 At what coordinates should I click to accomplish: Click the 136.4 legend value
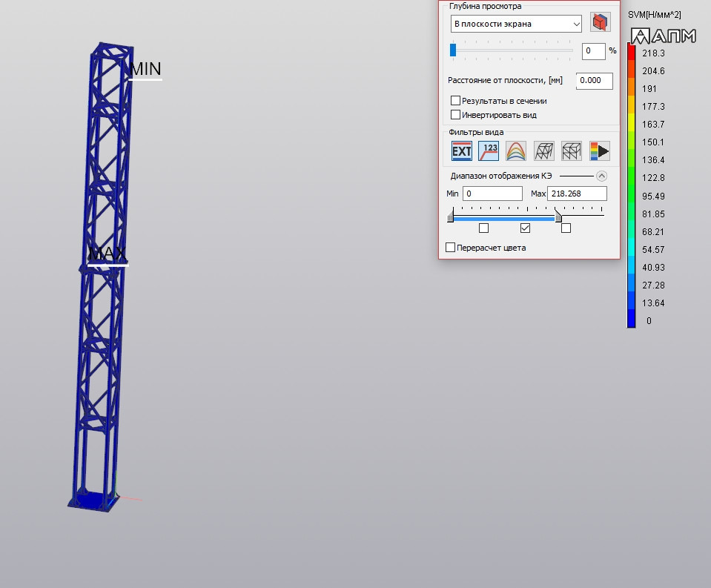[653, 160]
